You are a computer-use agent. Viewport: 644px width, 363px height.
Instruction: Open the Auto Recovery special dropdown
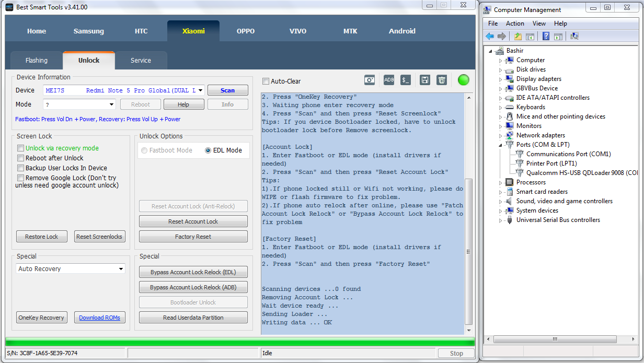click(121, 269)
